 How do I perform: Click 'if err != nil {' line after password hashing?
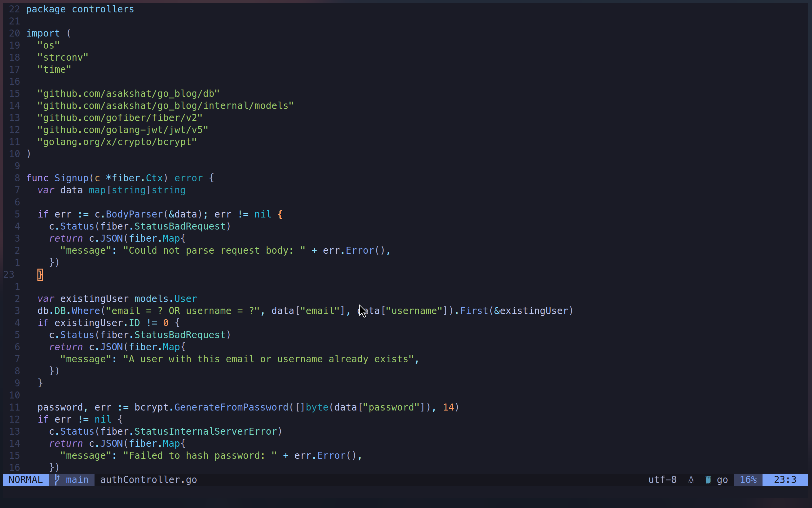[80, 419]
